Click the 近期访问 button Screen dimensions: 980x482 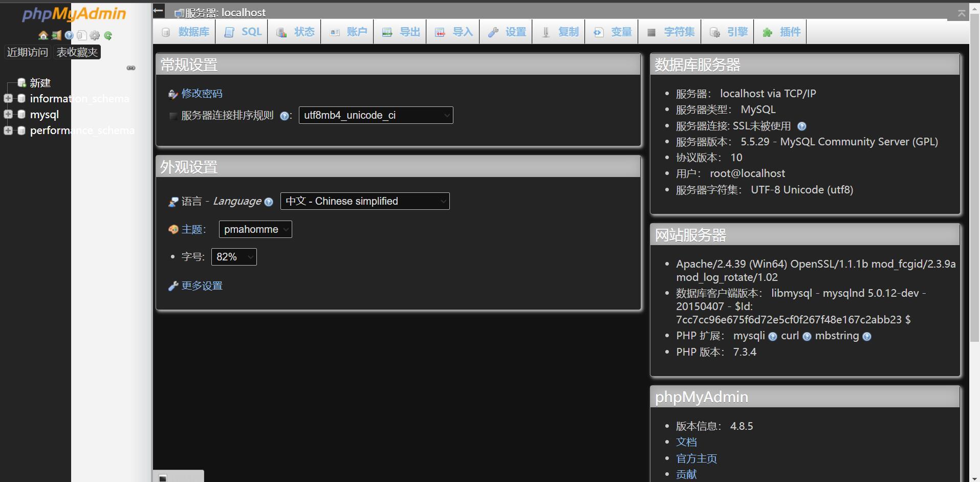27,52
